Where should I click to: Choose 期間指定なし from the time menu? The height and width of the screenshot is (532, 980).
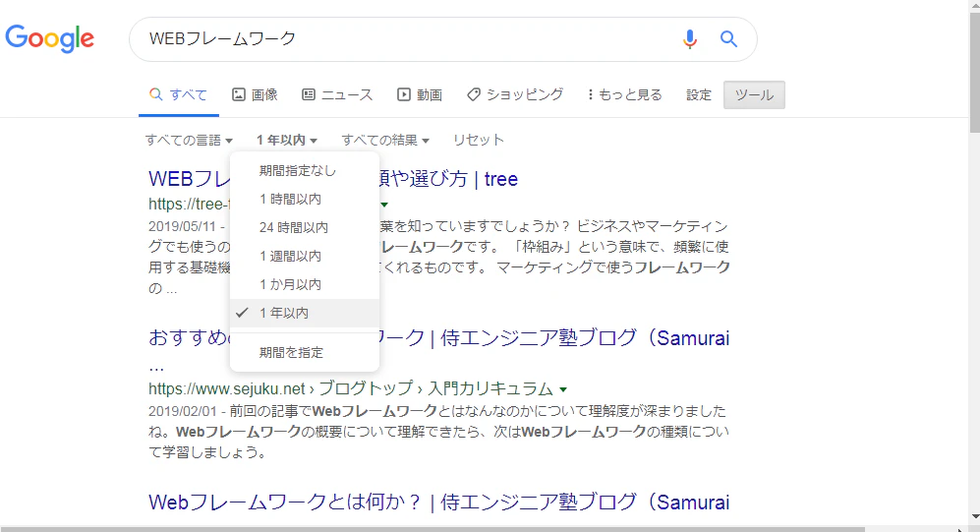tap(305, 171)
